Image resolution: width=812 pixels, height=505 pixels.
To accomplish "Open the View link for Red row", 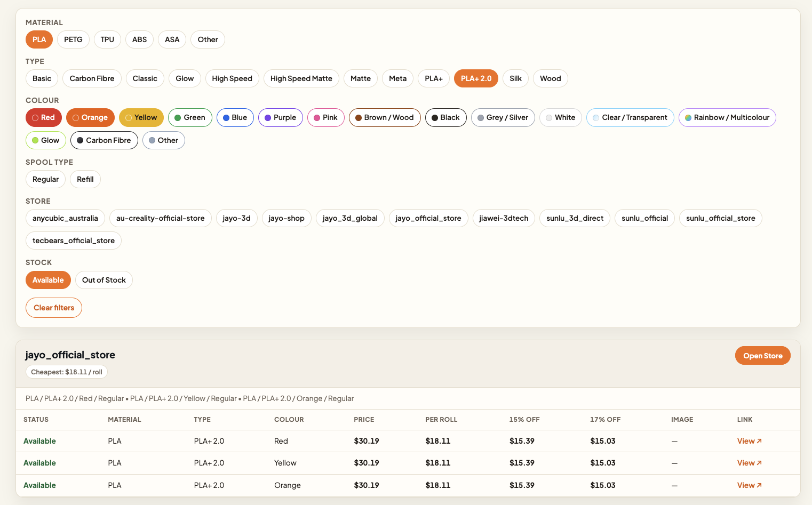I will tap(750, 441).
